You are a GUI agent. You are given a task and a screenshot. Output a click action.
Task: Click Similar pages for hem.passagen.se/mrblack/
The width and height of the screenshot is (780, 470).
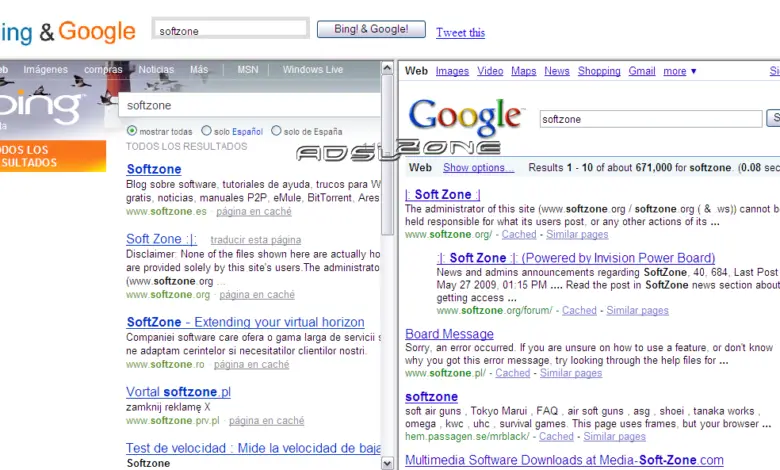[614, 436]
